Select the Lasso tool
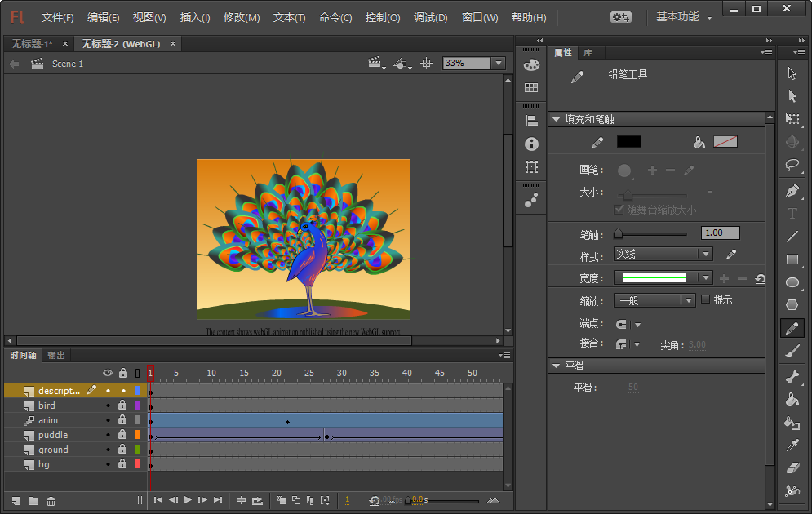Viewport: 812px width, 514px height. (x=792, y=165)
